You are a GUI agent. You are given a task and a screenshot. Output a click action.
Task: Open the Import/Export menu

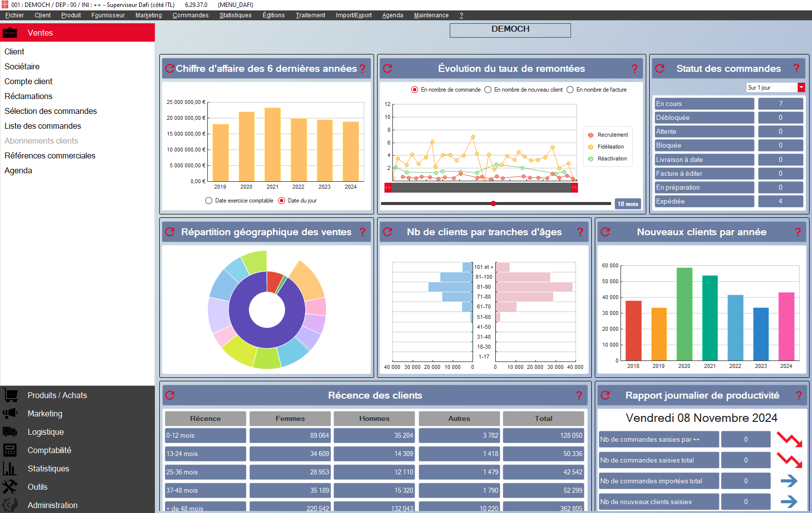(354, 15)
